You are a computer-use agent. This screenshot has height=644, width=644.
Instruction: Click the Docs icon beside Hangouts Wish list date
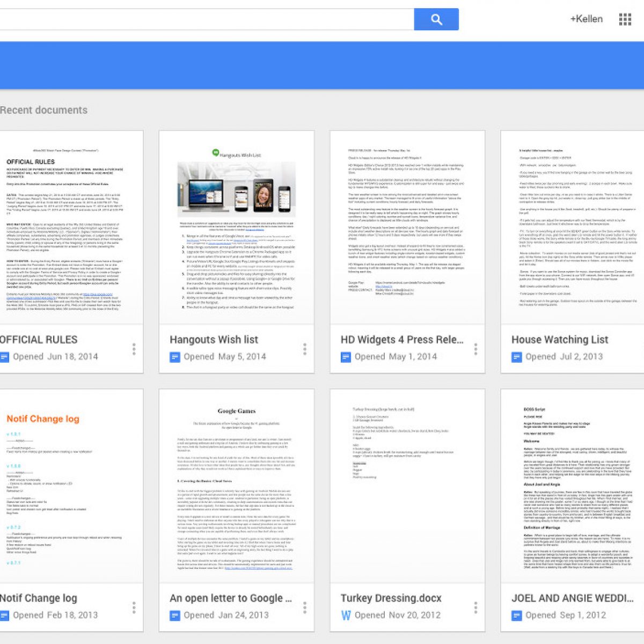tap(175, 357)
